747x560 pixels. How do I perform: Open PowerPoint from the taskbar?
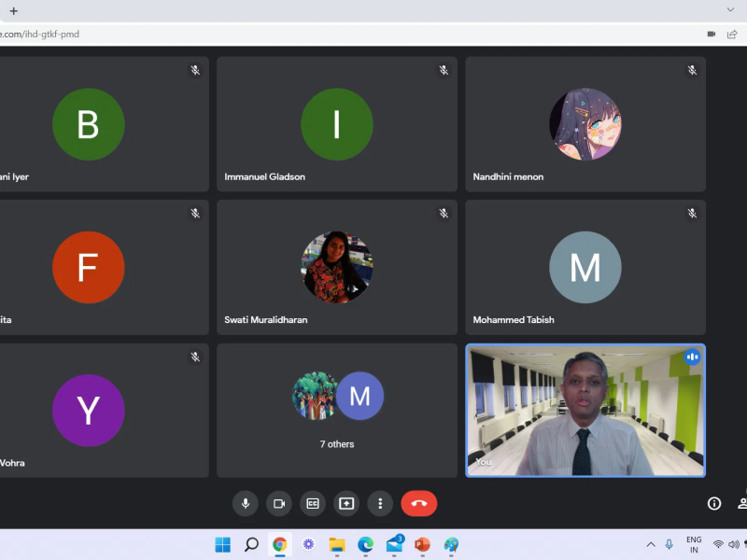click(x=423, y=544)
